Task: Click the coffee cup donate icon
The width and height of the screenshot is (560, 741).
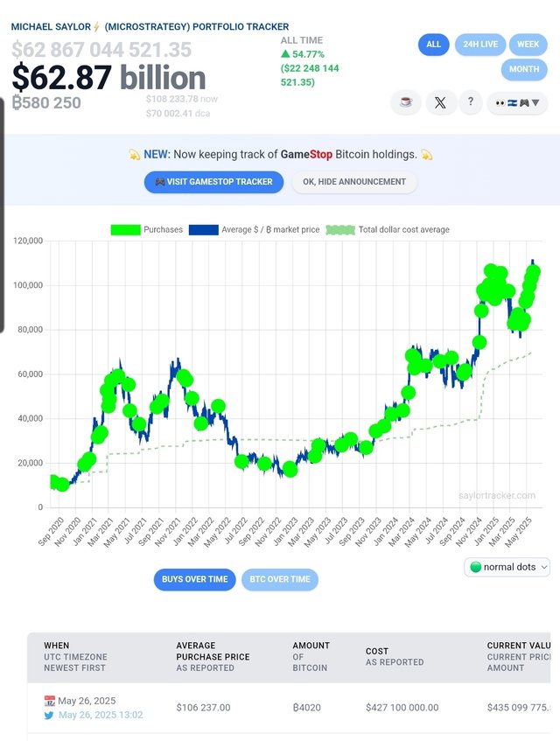Action: (x=406, y=102)
